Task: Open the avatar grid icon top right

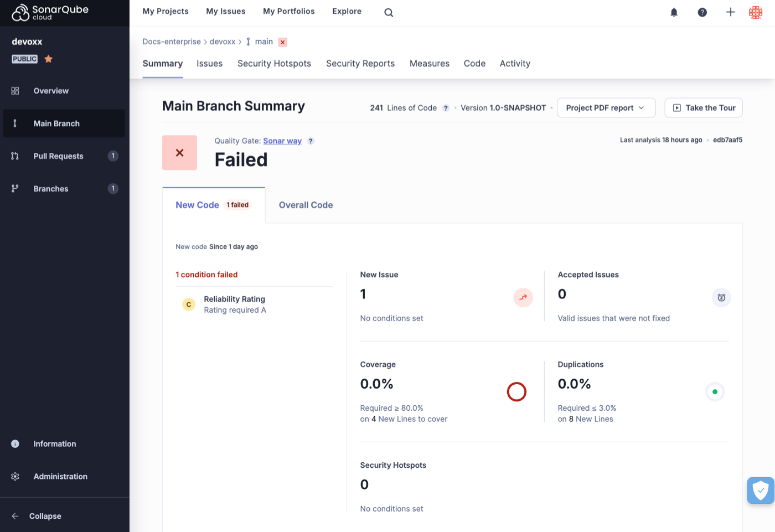Action: tap(756, 12)
